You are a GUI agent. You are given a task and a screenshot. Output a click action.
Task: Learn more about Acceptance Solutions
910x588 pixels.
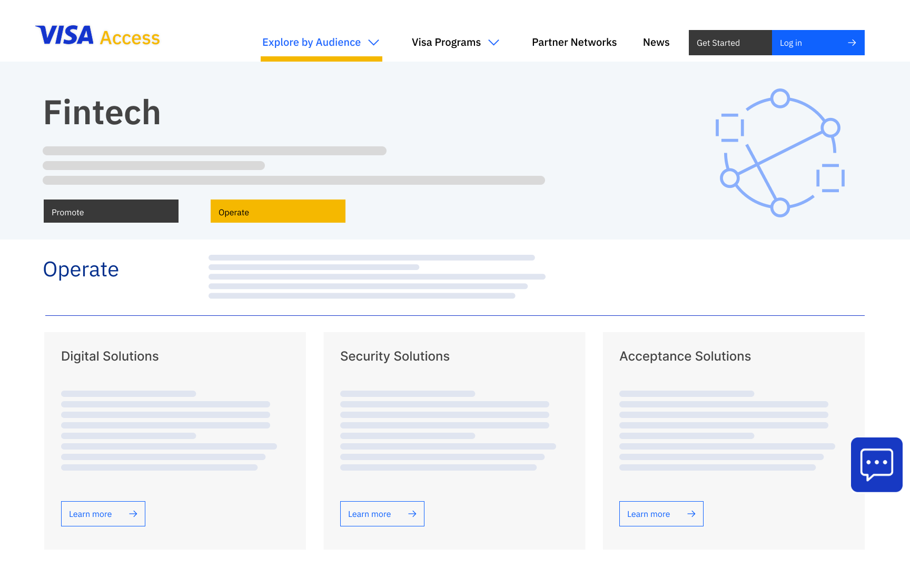coord(661,514)
